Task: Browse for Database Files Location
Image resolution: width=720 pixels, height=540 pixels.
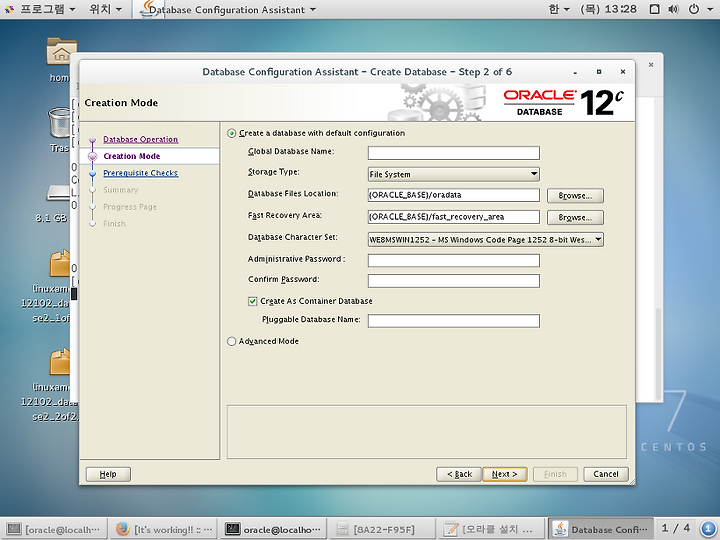Action: pos(575,196)
